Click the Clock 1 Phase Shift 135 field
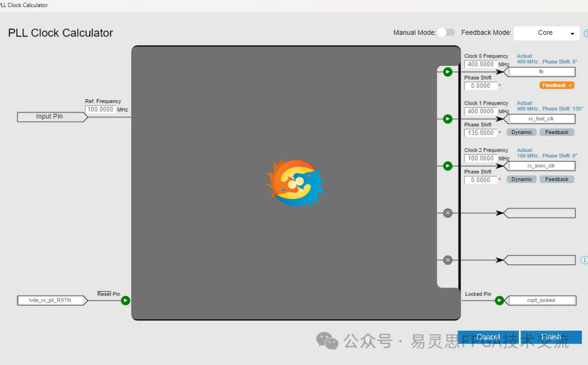Image resolution: width=588 pixels, height=365 pixels. [x=481, y=133]
